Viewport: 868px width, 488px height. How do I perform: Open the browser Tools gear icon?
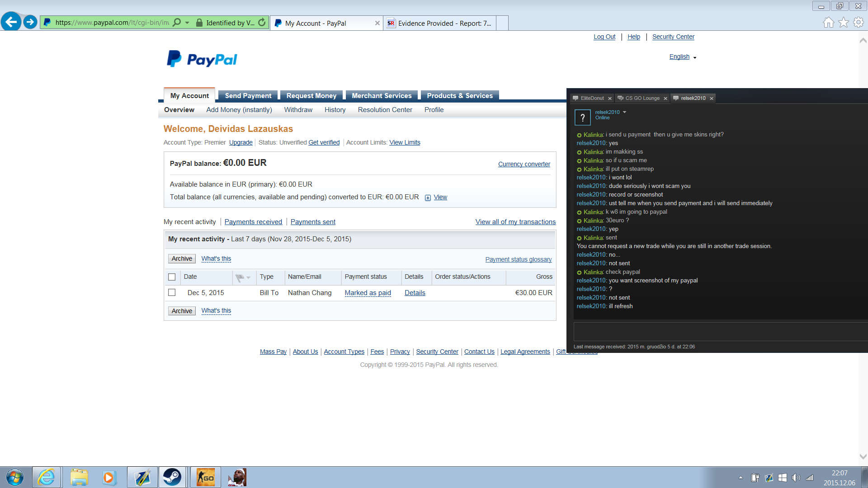[x=858, y=23]
